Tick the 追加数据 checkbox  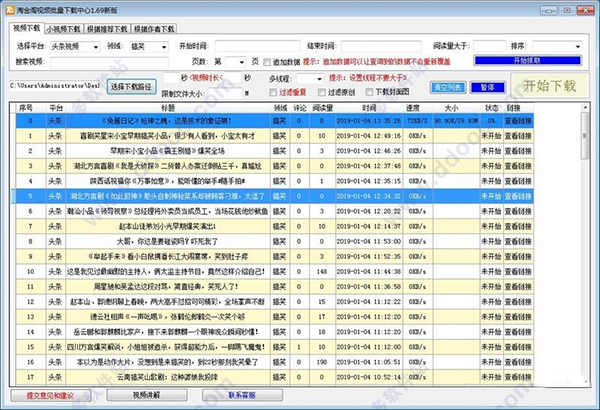[x=267, y=62]
